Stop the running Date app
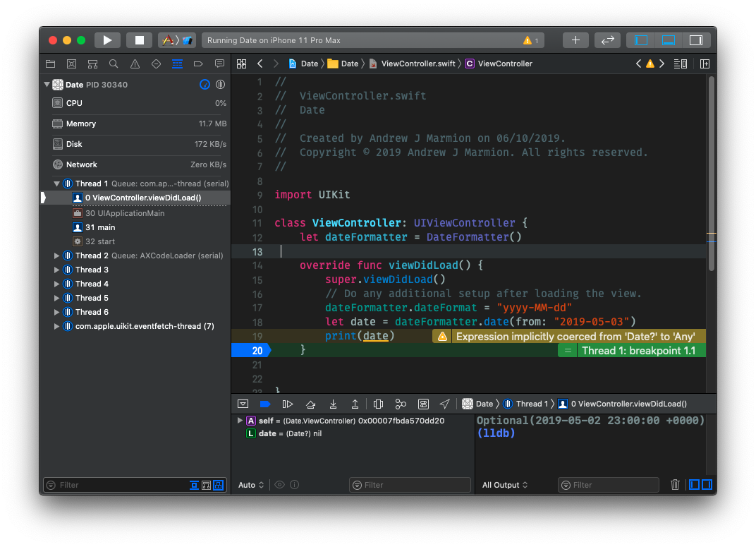Screen dimensions: 756x547 point(140,40)
